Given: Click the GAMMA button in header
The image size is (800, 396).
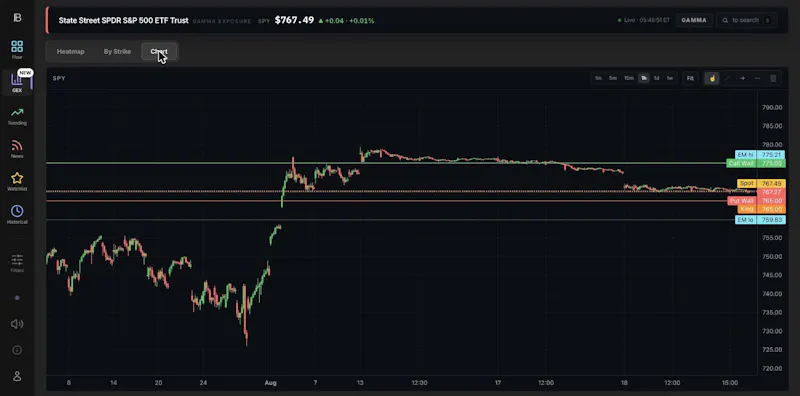Looking at the screenshot, I should point(694,20).
